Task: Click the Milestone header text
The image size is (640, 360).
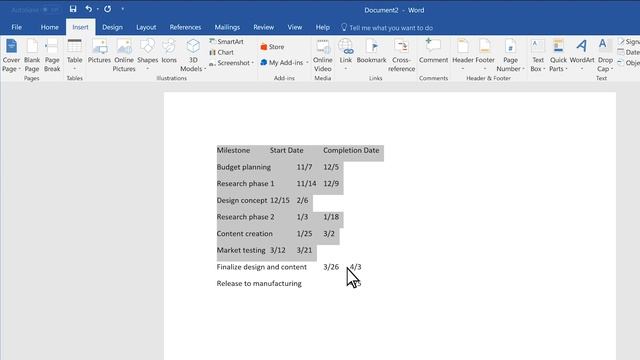Action: click(x=233, y=150)
